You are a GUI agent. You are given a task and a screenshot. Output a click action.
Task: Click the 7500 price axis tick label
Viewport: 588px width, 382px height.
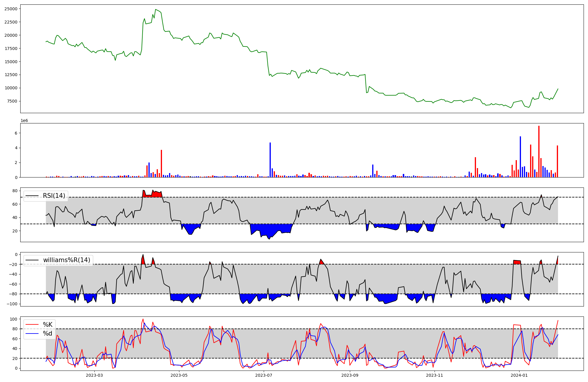[x=12, y=101]
